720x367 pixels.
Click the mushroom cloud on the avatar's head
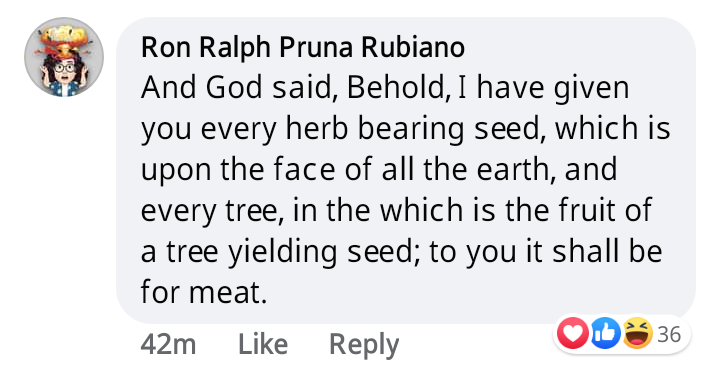pyautogui.click(x=64, y=40)
